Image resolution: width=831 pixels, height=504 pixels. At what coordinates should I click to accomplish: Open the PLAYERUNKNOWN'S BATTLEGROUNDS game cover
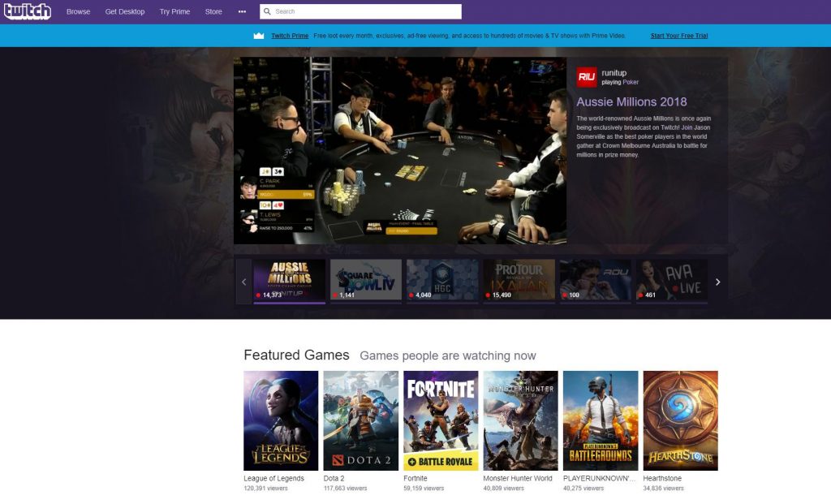tap(601, 420)
